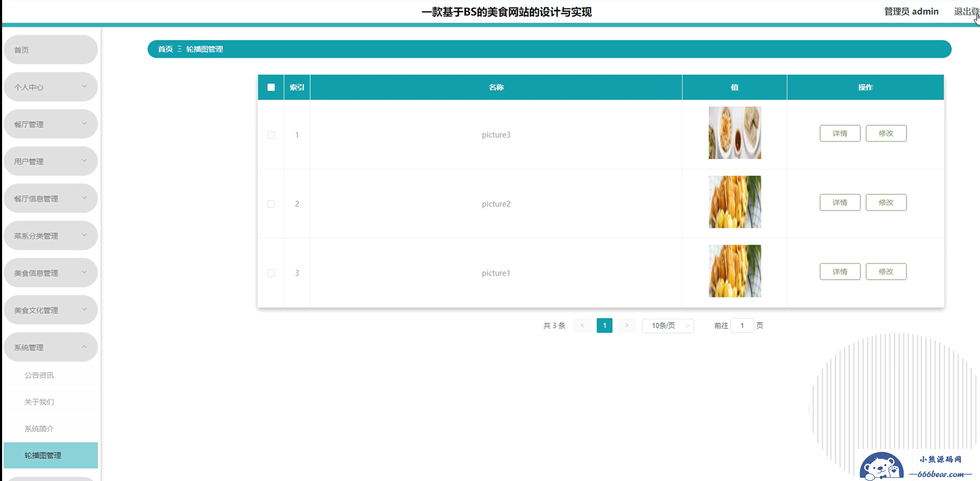Viewport: 980px width, 481px height.
Task: Collapse the 系统管理 menu chevron
Action: tap(84, 347)
